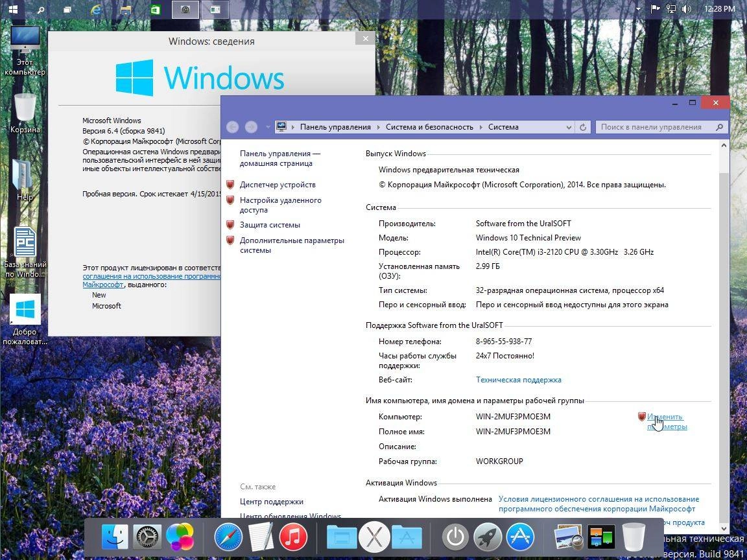Select the База знаний по Windows desktop icon
747x560 pixels.
(25, 252)
